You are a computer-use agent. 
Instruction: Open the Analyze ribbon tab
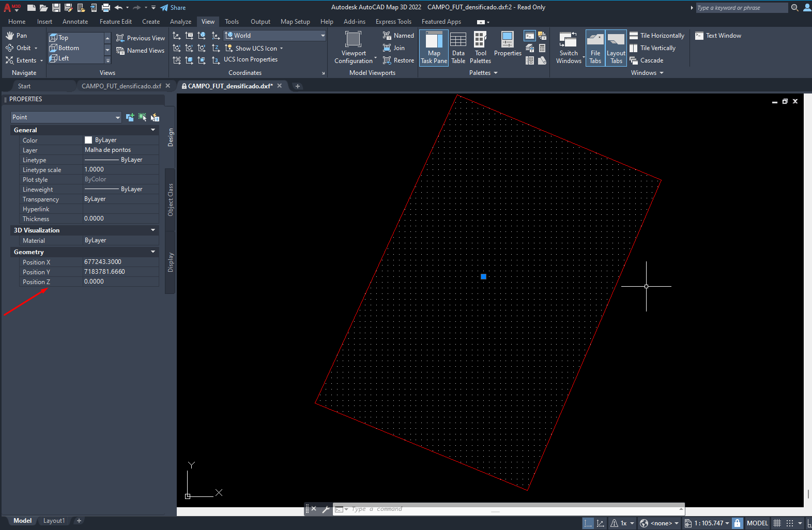[181, 22]
